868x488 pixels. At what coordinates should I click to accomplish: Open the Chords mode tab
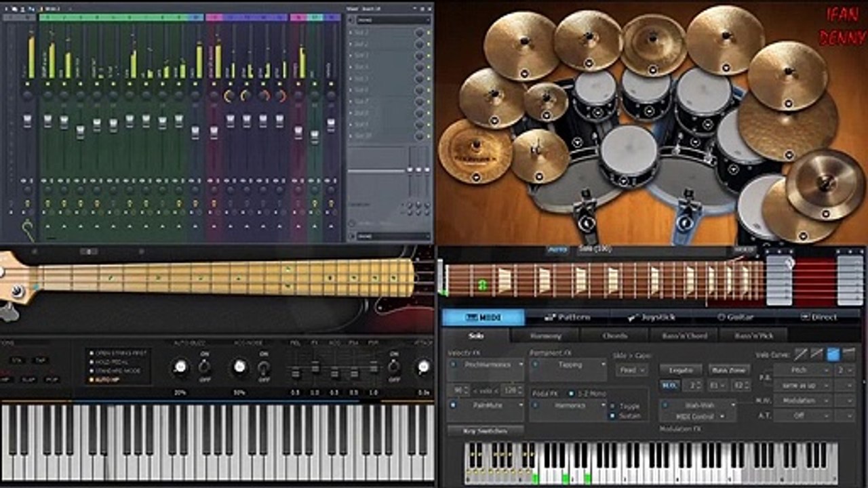(x=615, y=335)
